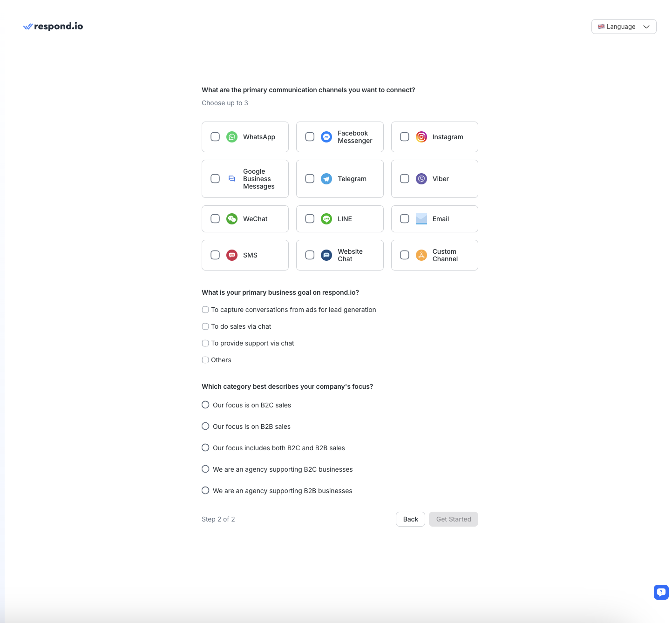The height and width of the screenshot is (623, 672).
Task: Click the respond.io logo
Action: pyautogui.click(x=53, y=27)
